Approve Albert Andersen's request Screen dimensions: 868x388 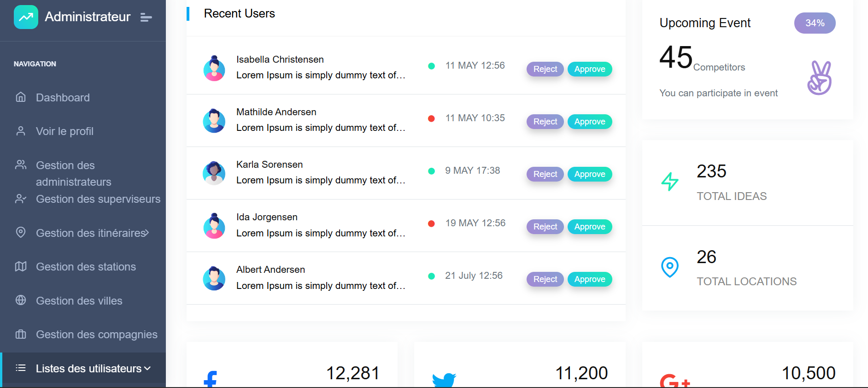click(x=590, y=279)
